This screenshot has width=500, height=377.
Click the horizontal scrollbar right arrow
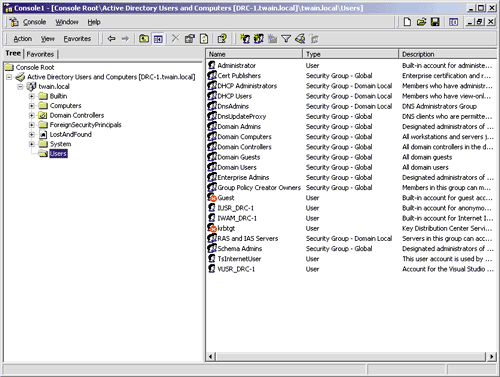tap(492, 356)
